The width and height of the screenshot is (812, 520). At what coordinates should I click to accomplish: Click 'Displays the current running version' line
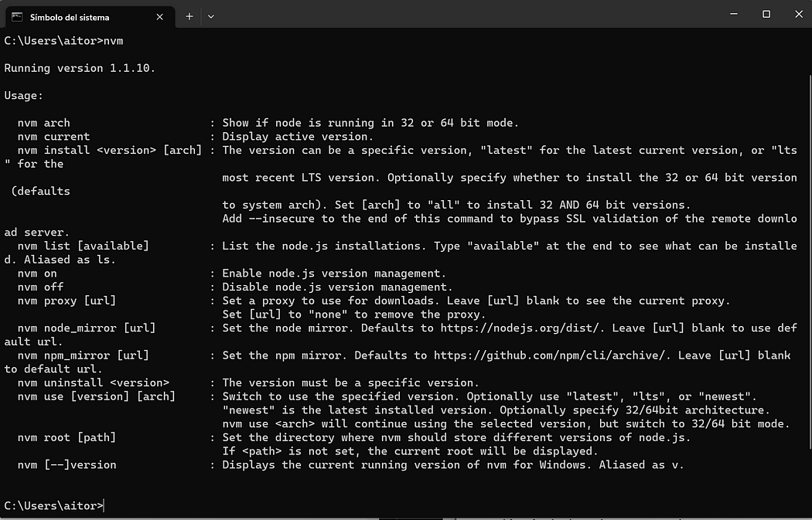click(453, 465)
